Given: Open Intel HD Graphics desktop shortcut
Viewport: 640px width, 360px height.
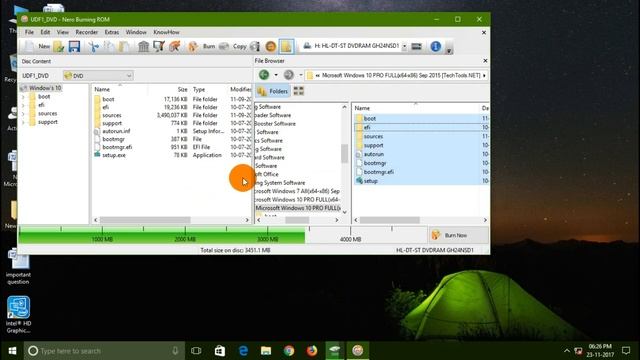Looking at the screenshot, I should coord(18,315).
